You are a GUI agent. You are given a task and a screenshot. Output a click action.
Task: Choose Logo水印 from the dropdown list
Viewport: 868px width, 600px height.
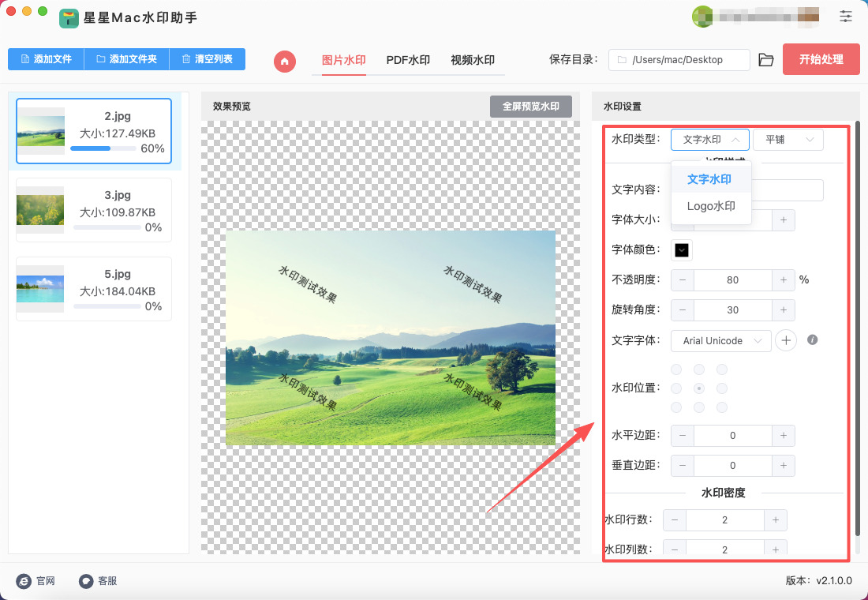coord(711,206)
